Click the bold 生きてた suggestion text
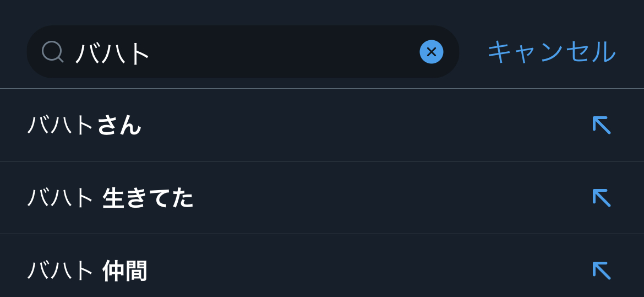644x297 pixels. (148, 198)
